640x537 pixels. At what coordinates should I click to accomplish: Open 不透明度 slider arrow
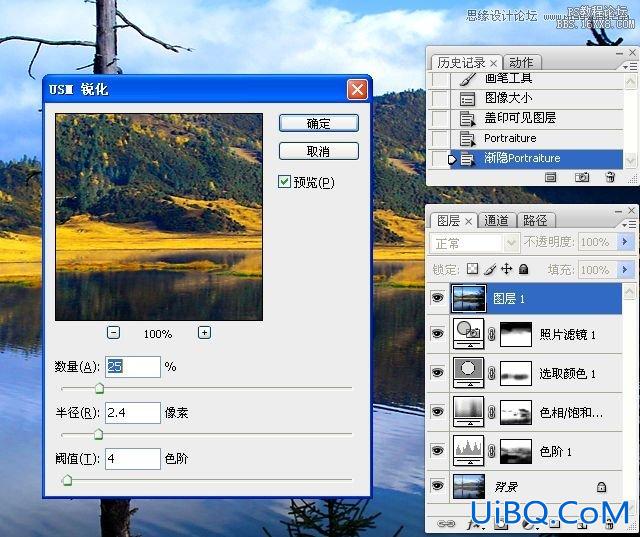coord(625,242)
